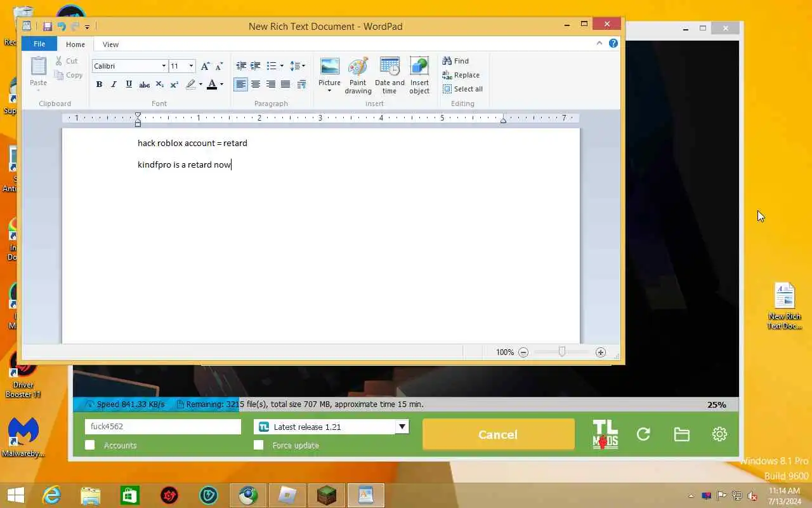Align text to the right
The width and height of the screenshot is (812, 508).
[270, 84]
